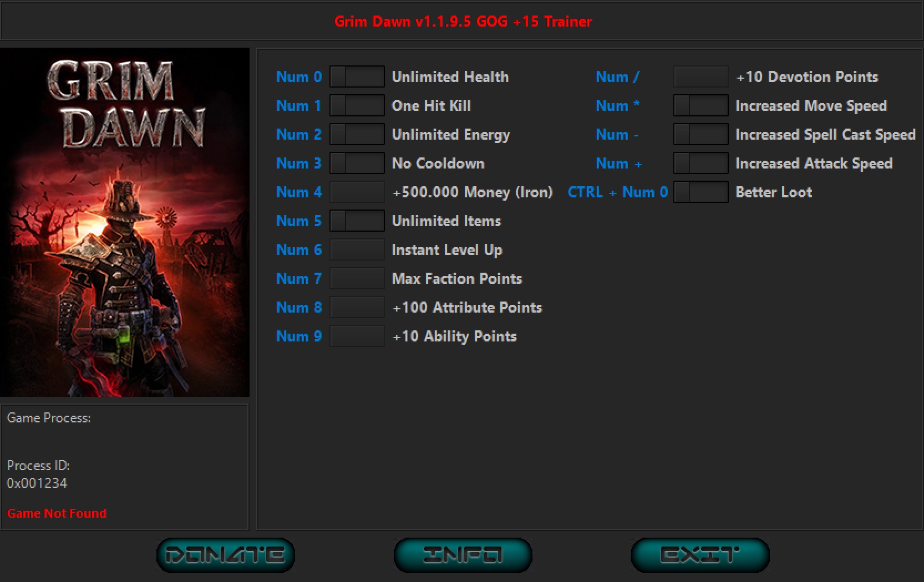
Task: Click the EXIT button
Action: [x=700, y=555]
